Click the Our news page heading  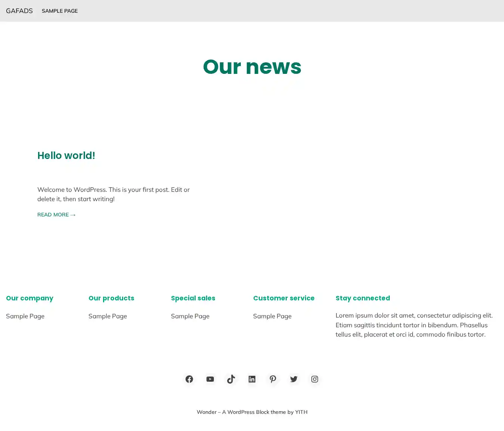tap(252, 67)
